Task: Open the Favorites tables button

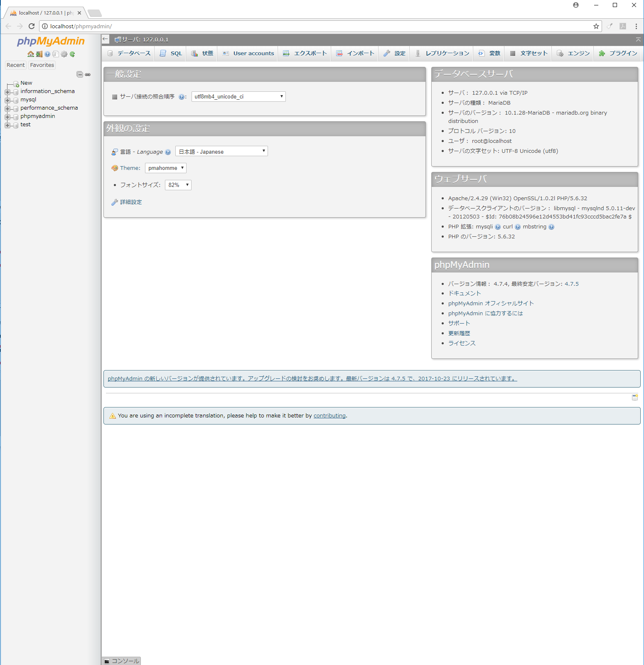Action: (42, 65)
